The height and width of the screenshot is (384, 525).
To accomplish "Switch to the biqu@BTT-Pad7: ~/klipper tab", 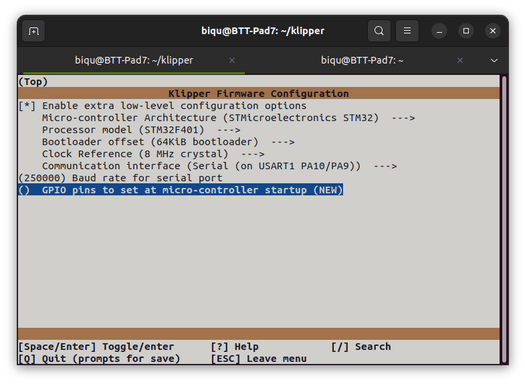I will point(134,60).
